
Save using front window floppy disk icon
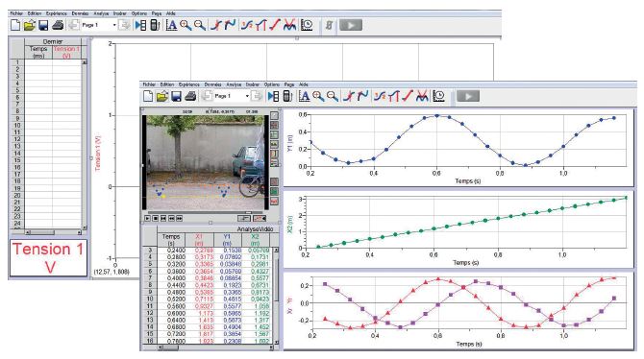point(176,96)
